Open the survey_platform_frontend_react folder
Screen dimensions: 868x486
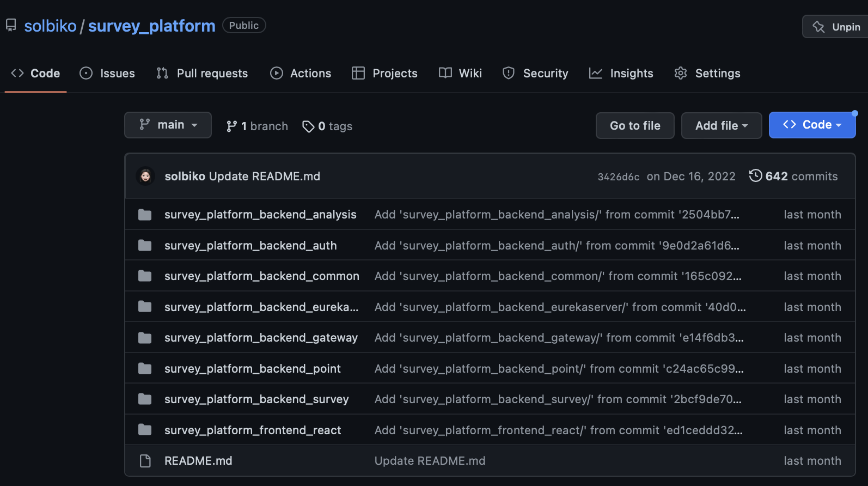point(253,430)
